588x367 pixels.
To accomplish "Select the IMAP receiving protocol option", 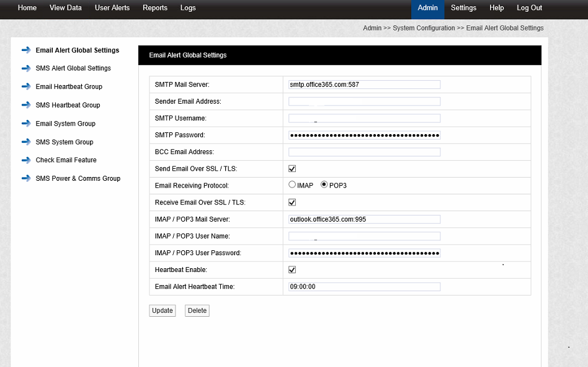I will (x=292, y=185).
